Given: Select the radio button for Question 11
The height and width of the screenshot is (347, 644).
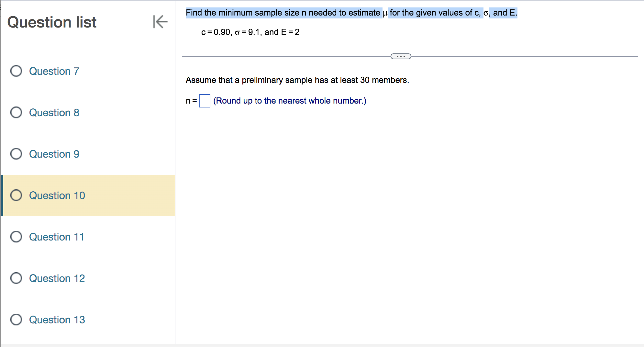Looking at the screenshot, I should click(x=16, y=237).
